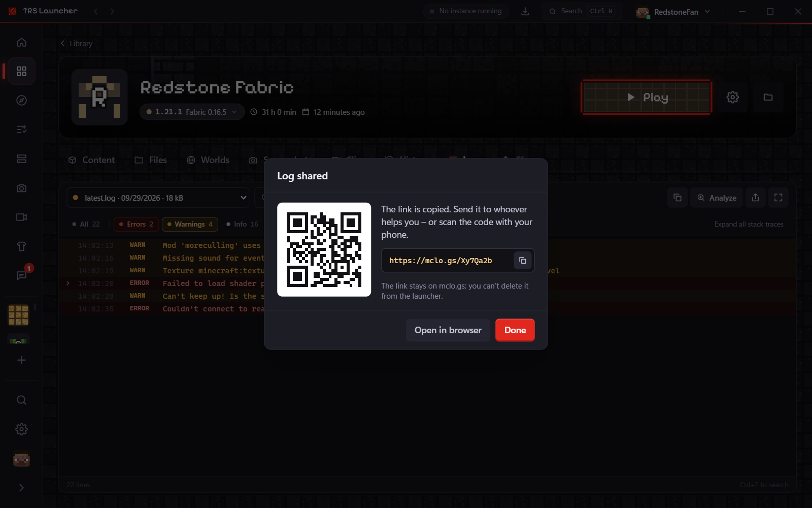The image size is (812, 508).
Task: Click the Search field in title bar
Action: [581, 11]
